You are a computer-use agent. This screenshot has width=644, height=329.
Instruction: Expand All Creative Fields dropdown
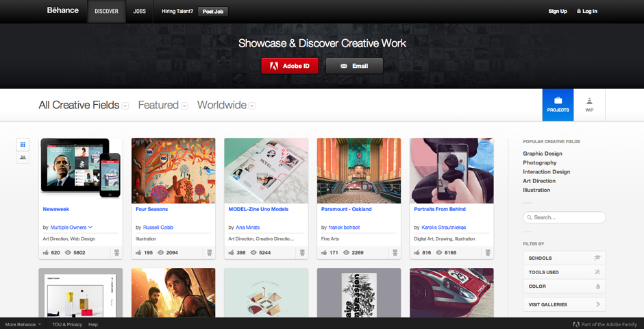point(125,106)
